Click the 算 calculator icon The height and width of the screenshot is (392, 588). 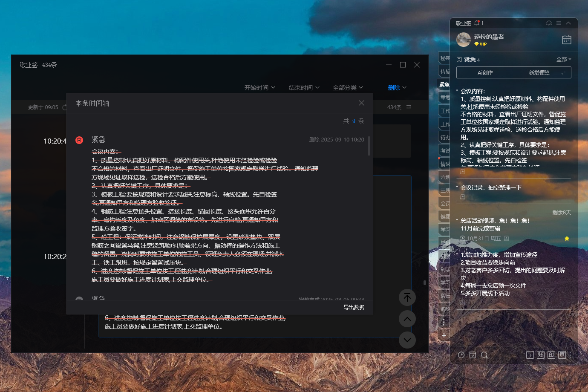(x=562, y=355)
